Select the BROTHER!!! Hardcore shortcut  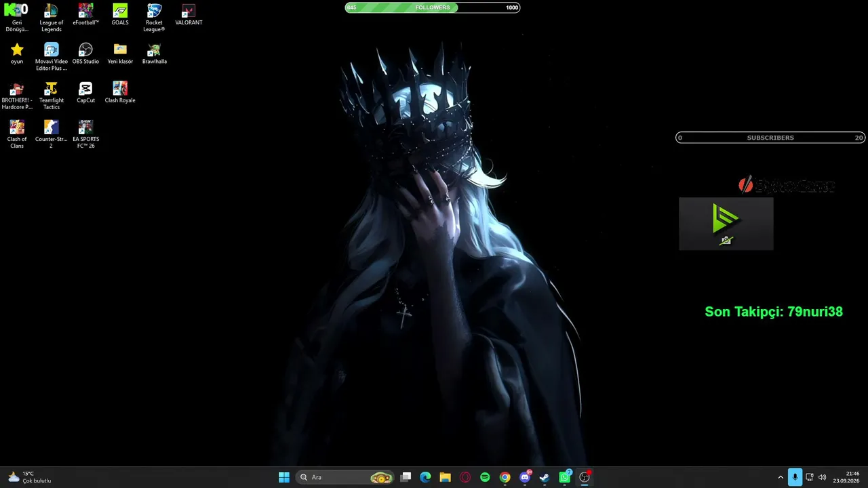click(17, 96)
